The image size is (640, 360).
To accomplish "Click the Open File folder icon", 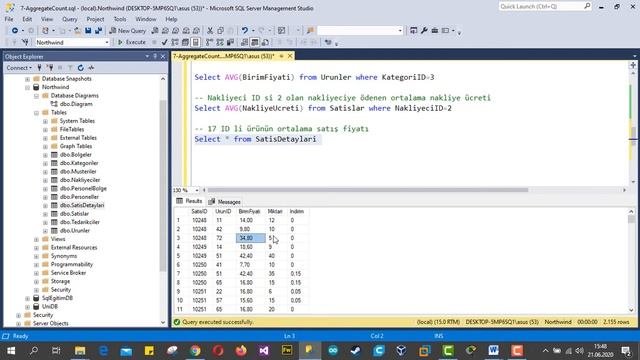I will tap(77, 31).
